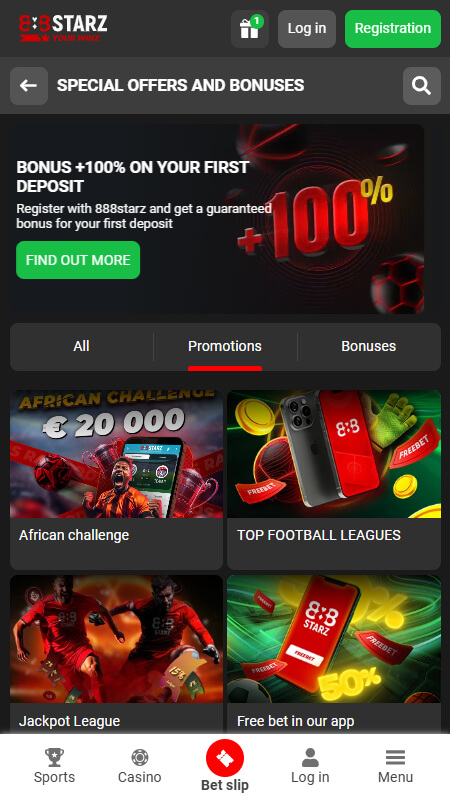This screenshot has width=450, height=800.
Task: Open search with the magnifier icon
Action: pos(421,86)
